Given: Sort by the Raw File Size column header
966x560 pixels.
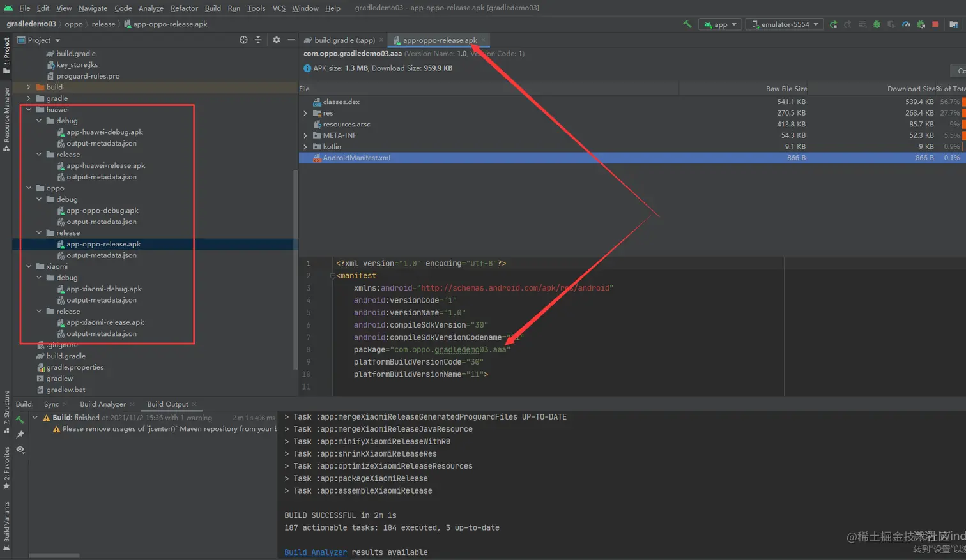Looking at the screenshot, I should point(786,89).
